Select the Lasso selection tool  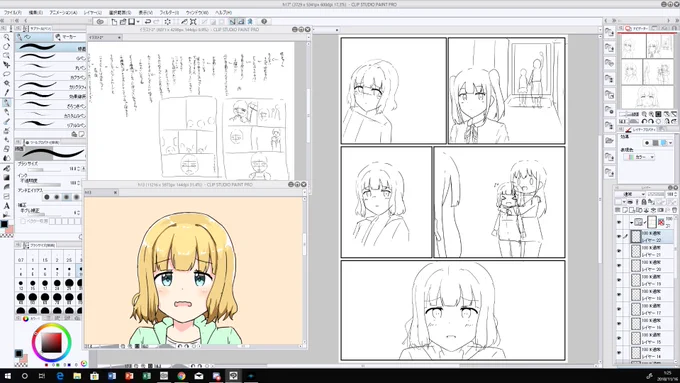click(6, 74)
